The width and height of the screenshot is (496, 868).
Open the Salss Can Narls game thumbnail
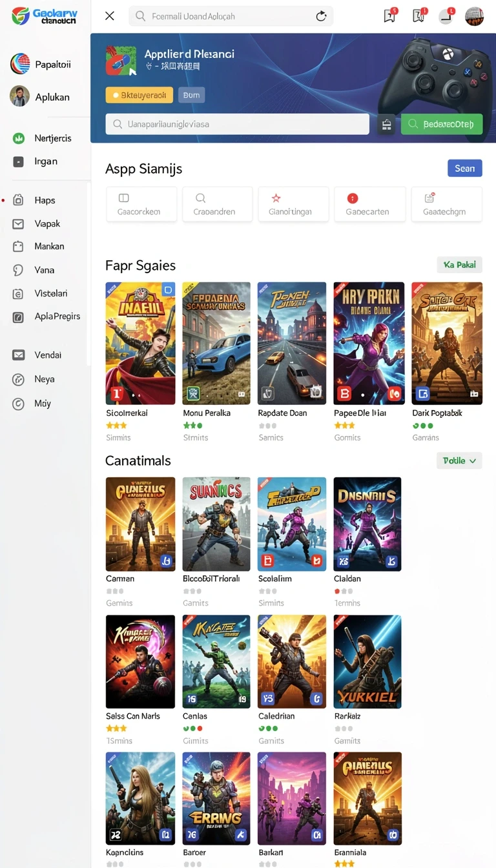(x=140, y=661)
